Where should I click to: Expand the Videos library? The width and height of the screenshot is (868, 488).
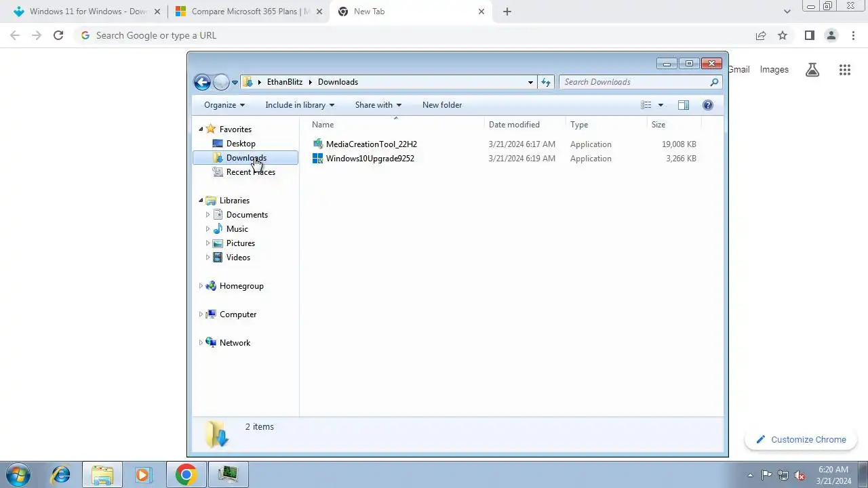coord(208,258)
